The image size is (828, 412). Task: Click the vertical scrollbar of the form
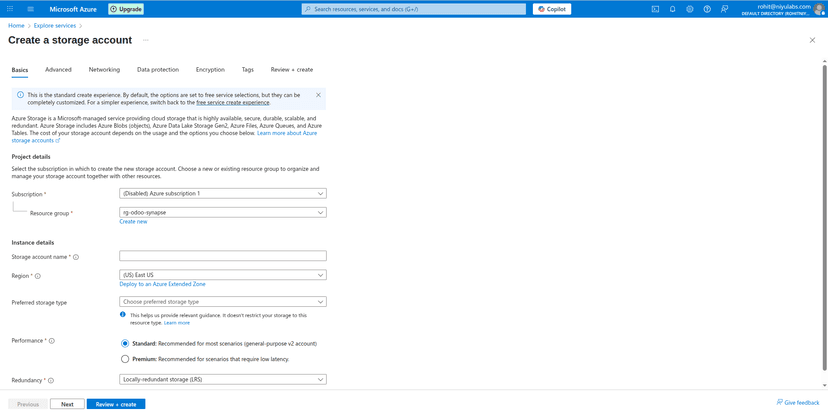point(824,217)
